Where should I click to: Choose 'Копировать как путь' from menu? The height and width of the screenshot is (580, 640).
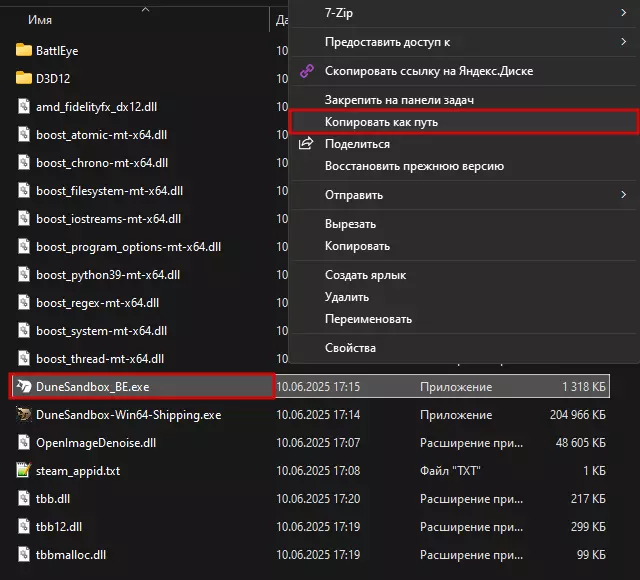381,122
